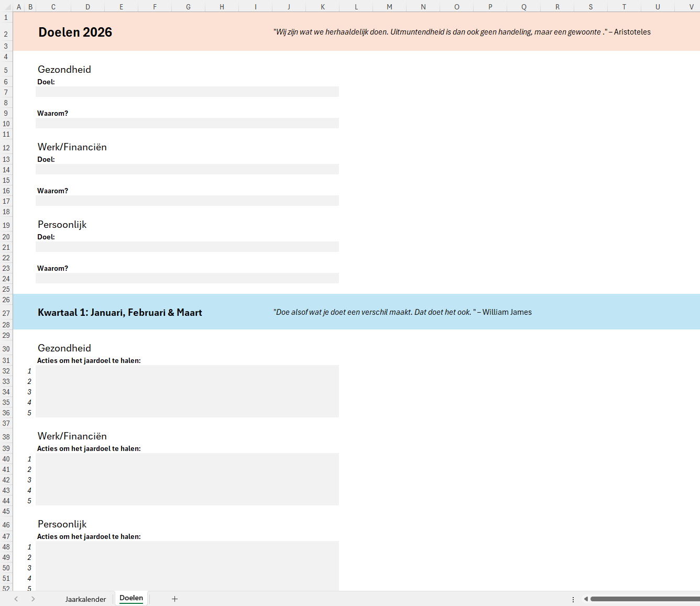Select the Doelen 2026 title cell
The width and height of the screenshot is (700, 606).
click(x=75, y=32)
